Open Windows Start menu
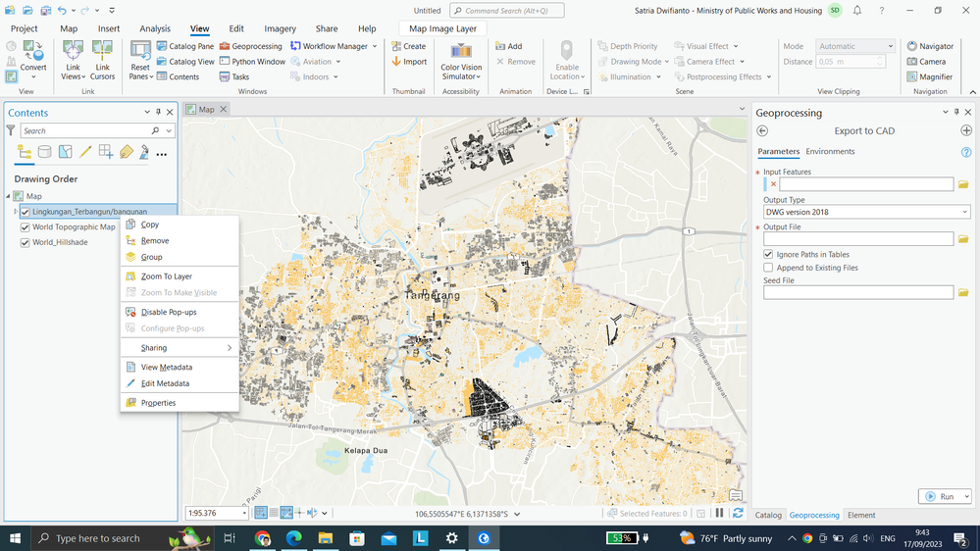This screenshot has height=551, width=980. (x=15, y=538)
